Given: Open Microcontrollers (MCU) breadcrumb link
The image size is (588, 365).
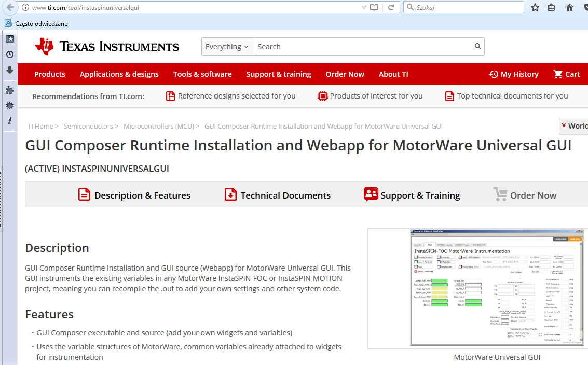Looking at the screenshot, I should pos(159,127).
